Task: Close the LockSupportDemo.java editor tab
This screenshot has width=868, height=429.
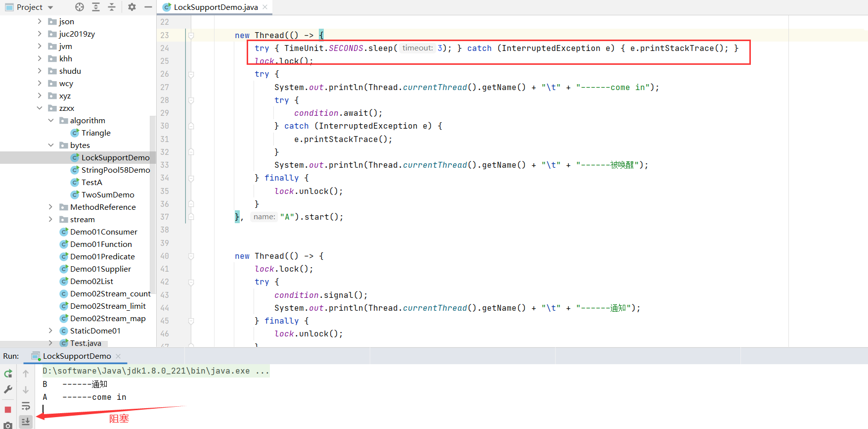Action: coord(265,7)
